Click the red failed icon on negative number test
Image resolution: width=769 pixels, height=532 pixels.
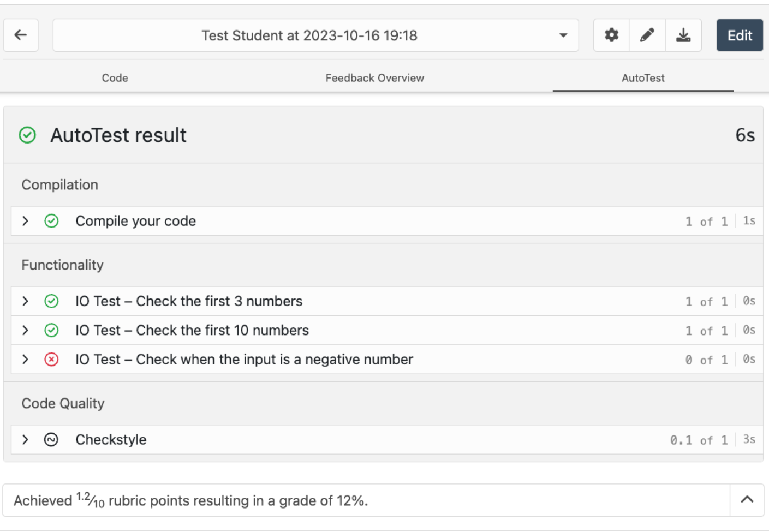[51, 360]
